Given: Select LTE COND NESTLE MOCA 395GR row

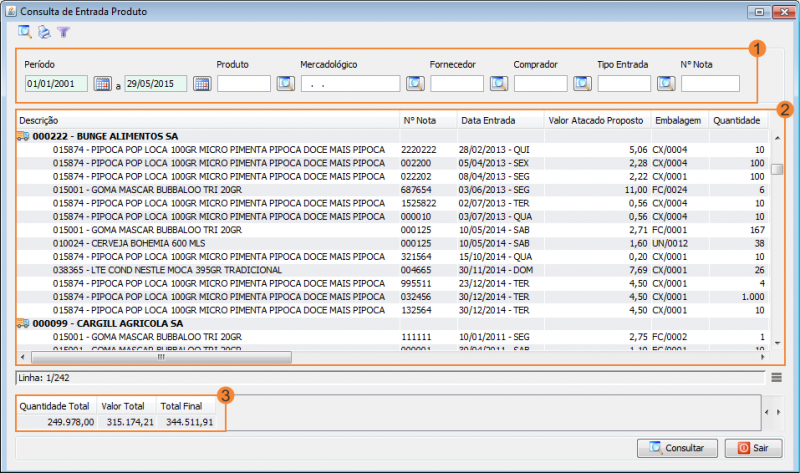Looking at the screenshot, I should (392, 270).
